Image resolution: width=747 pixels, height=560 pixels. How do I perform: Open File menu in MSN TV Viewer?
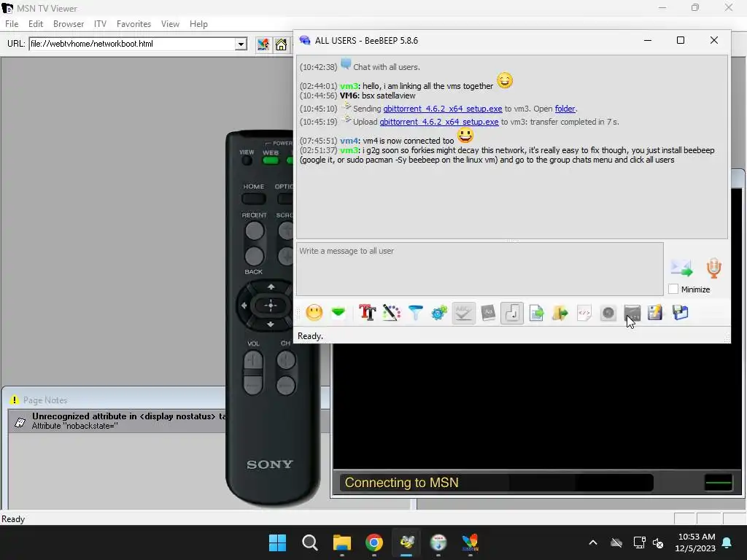[x=12, y=24]
